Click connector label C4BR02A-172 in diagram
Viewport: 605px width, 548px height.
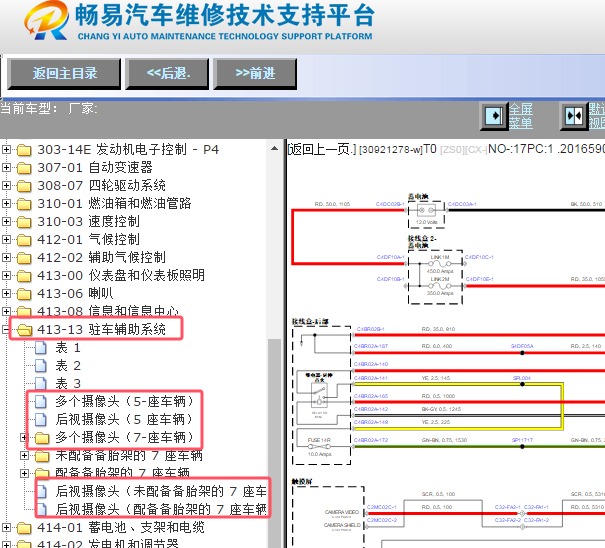[x=371, y=440]
